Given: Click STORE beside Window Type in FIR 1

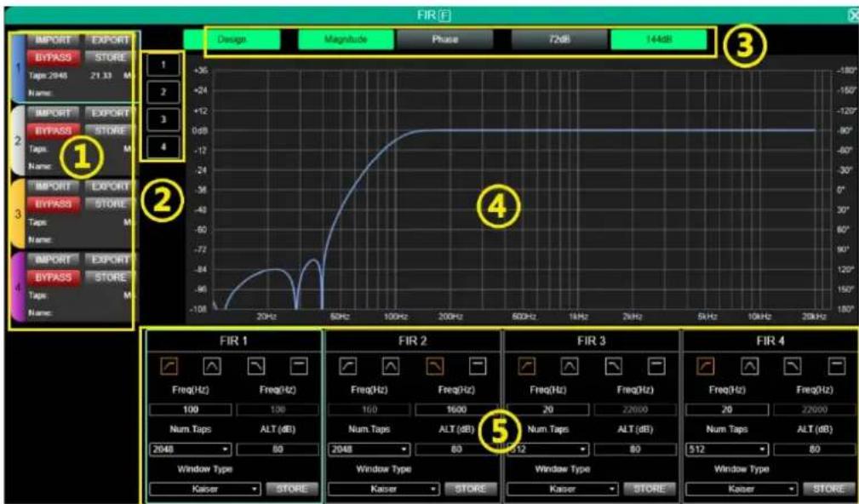Looking at the screenshot, I should (292, 489).
